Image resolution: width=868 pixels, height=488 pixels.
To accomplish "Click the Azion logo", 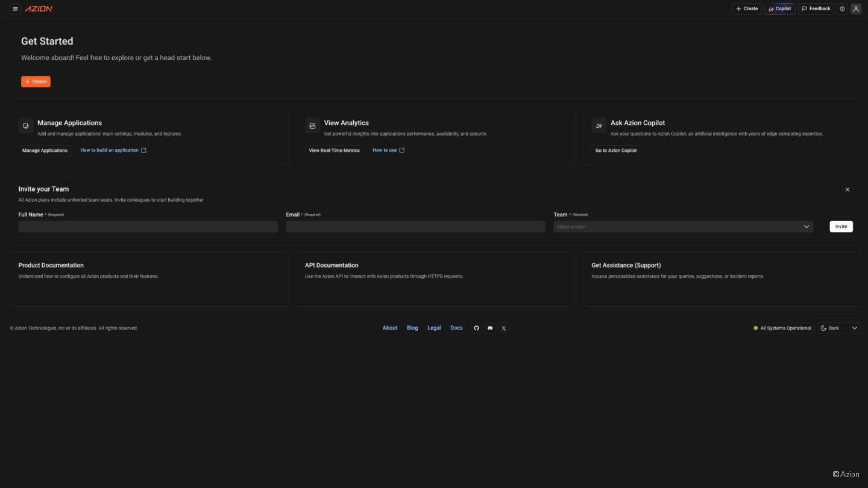I will (39, 9).
